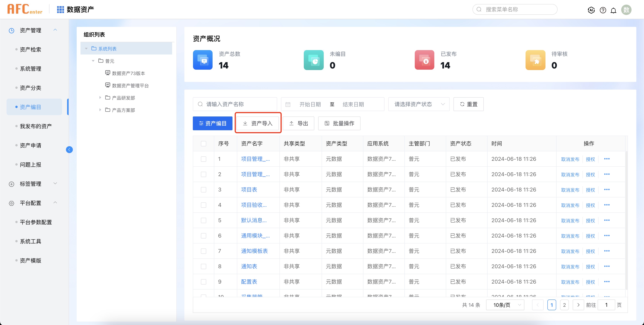Open more actions for row 9

607,281
